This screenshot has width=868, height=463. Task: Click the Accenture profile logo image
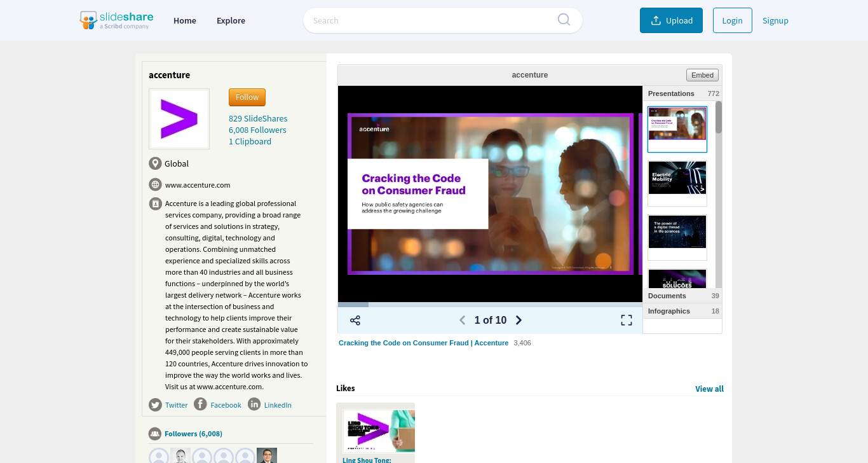coord(179,119)
